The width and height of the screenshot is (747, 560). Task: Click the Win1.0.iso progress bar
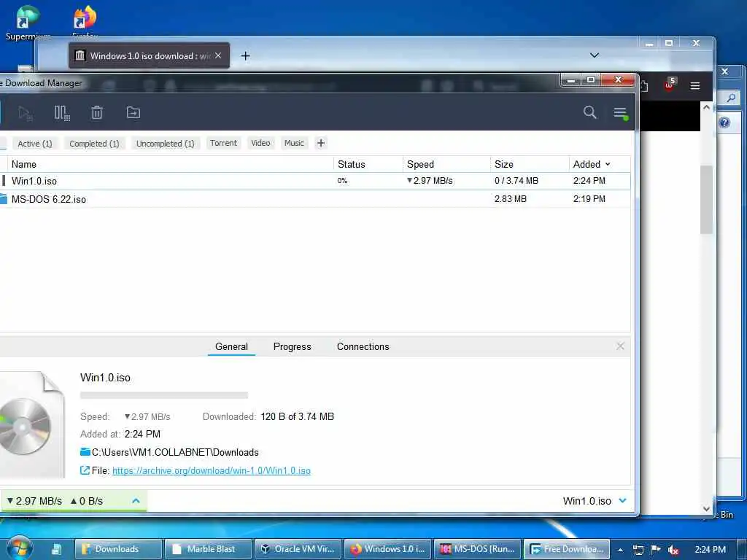[x=164, y=395]
